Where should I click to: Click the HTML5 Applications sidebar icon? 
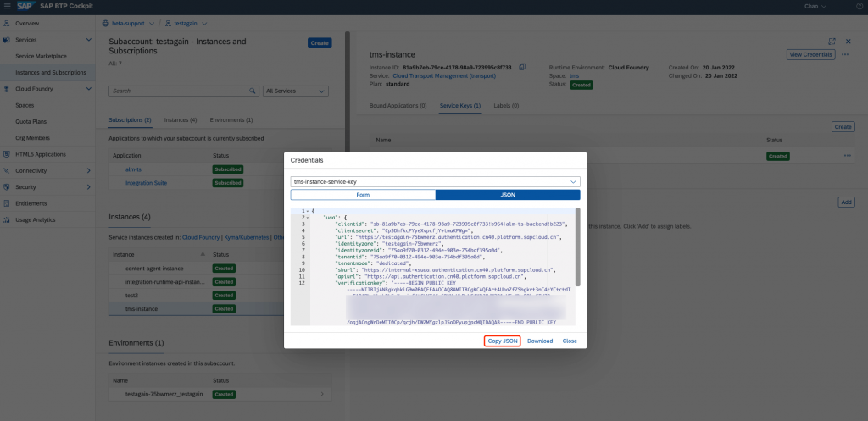(x=7, y=154)
